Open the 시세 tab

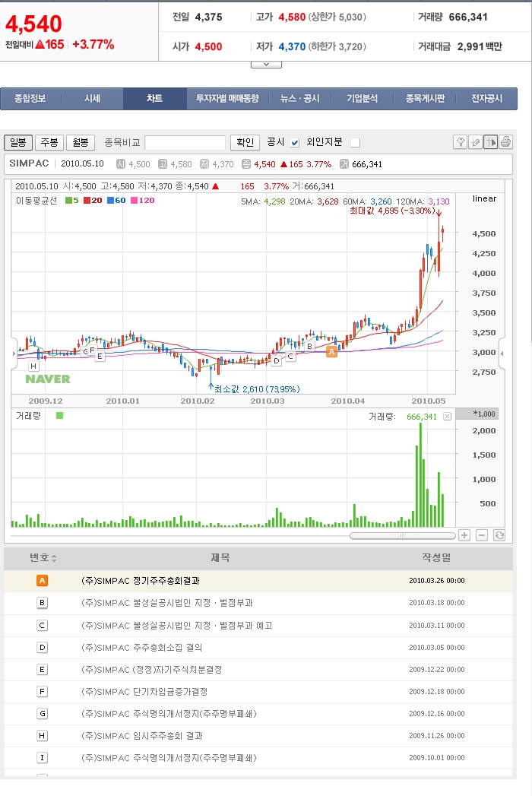pyautogui.click(x=92, y=99)
